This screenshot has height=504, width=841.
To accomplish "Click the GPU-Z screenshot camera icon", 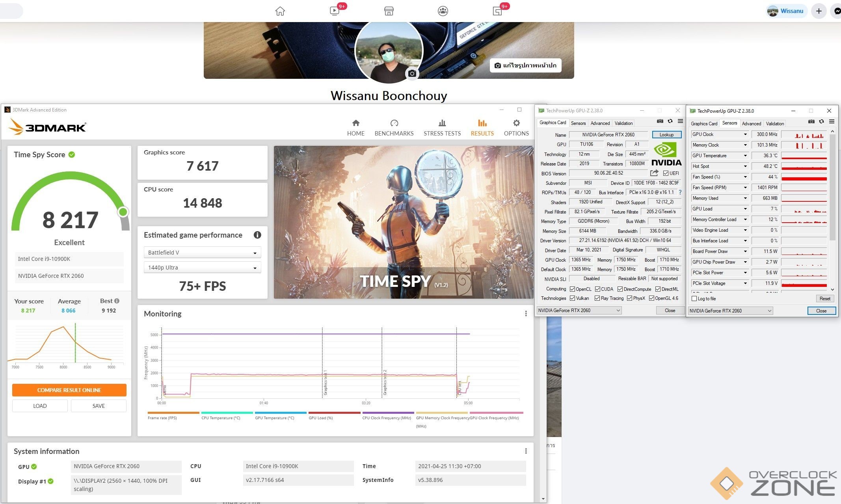I will pyautogui.click(x=660, y=121).
